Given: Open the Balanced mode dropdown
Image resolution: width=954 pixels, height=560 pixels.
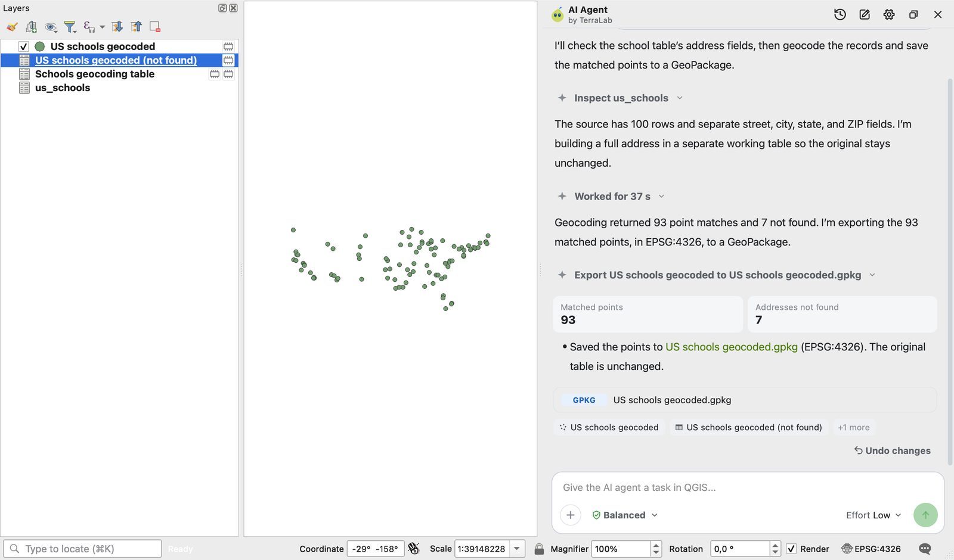Looking at the screenshot, I should click(x=625, y=515).
